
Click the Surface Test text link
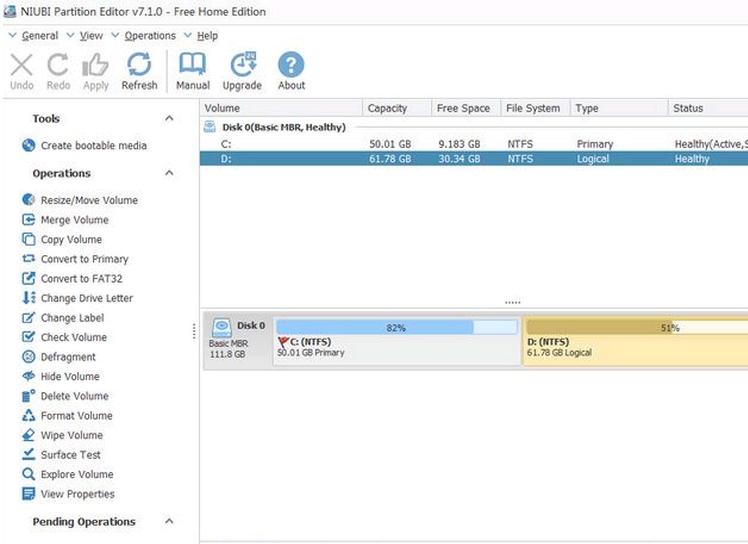(71, 454)
